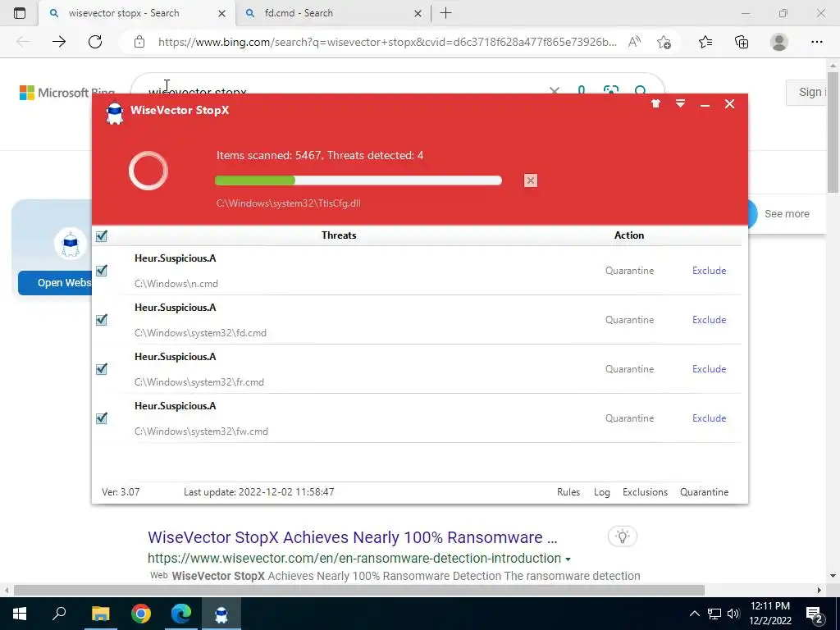Viewport: 840px width, 630px height.
Task: Exclude the fr.cmd threat
Action: pos(709,369)
